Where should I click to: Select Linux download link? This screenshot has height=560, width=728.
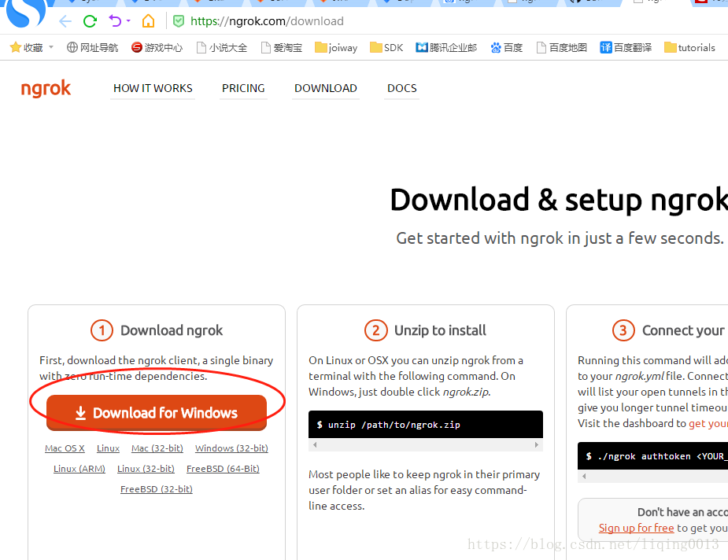(x=108, y=448)
